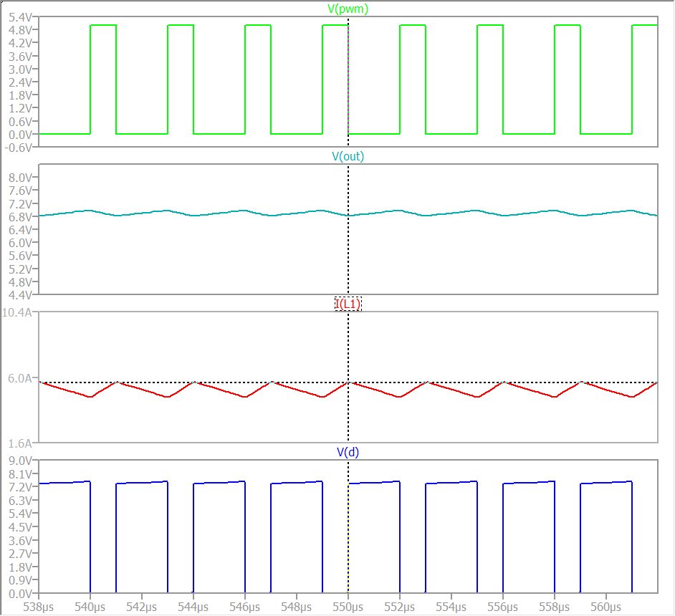Select the 540µs time axis label
The image size is (675, 616).
[90, 607]
